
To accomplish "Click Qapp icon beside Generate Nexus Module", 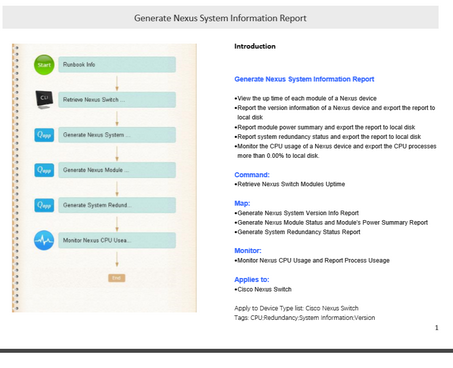I will click(x=44, y=170).
